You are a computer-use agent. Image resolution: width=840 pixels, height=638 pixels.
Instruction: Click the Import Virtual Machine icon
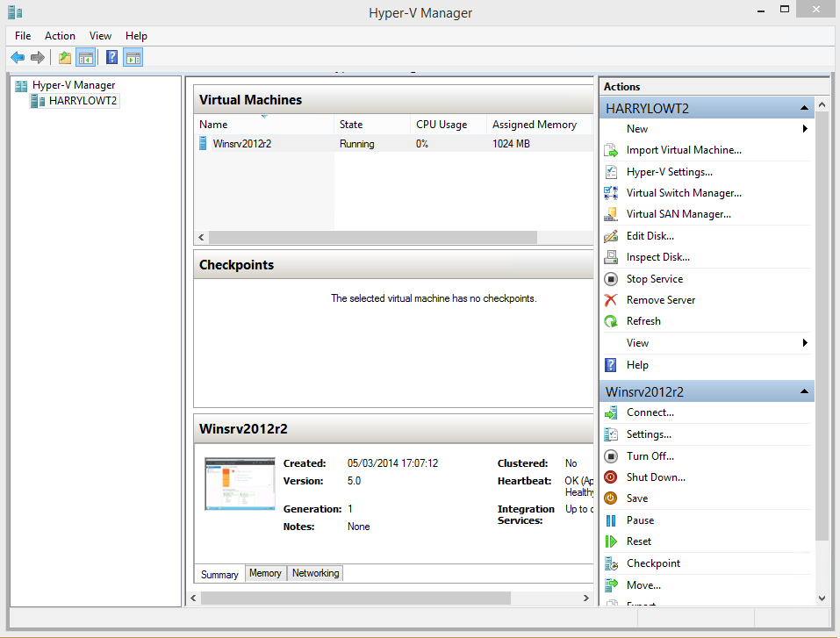point(611,151)
